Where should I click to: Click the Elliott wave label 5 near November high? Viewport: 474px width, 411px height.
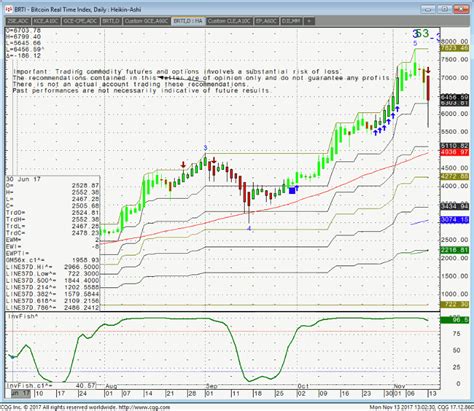pos(415,43)
